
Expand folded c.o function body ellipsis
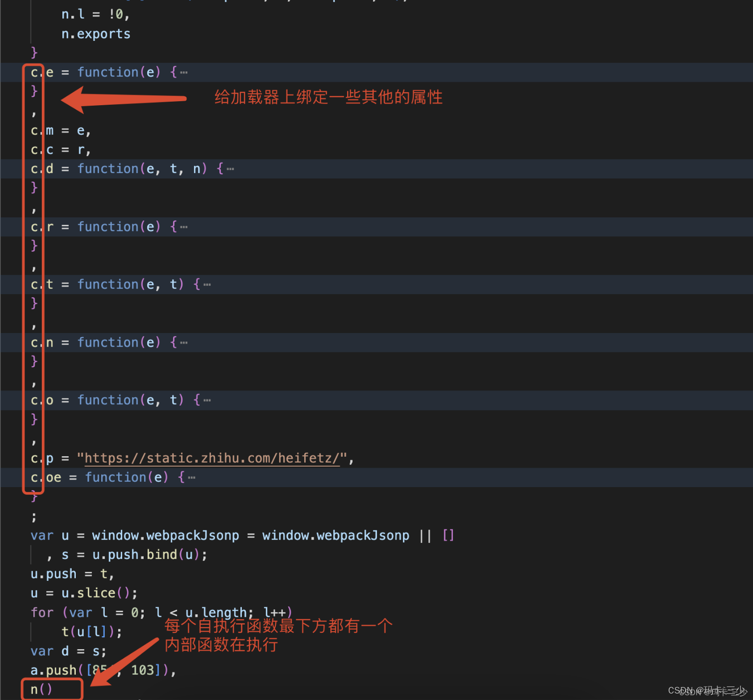pyautogui.click(x=207, y=400)
